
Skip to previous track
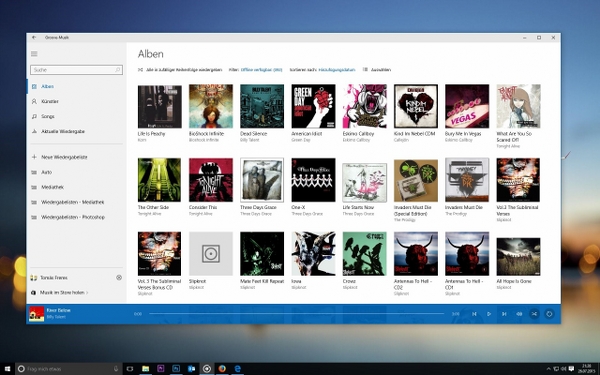[x=474, y=314]
